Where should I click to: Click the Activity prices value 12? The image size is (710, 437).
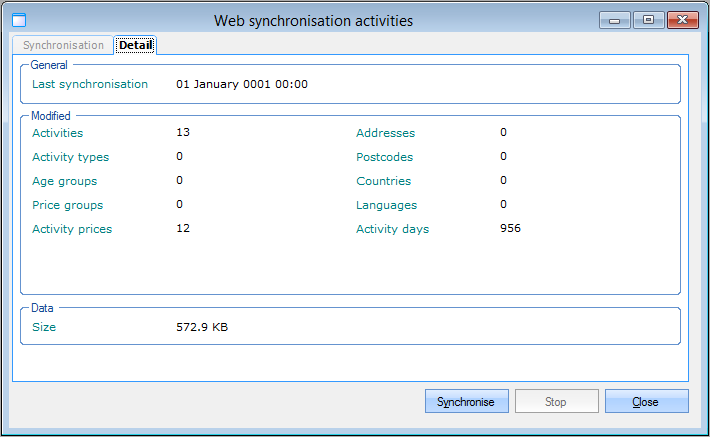(x=183, y=228)
